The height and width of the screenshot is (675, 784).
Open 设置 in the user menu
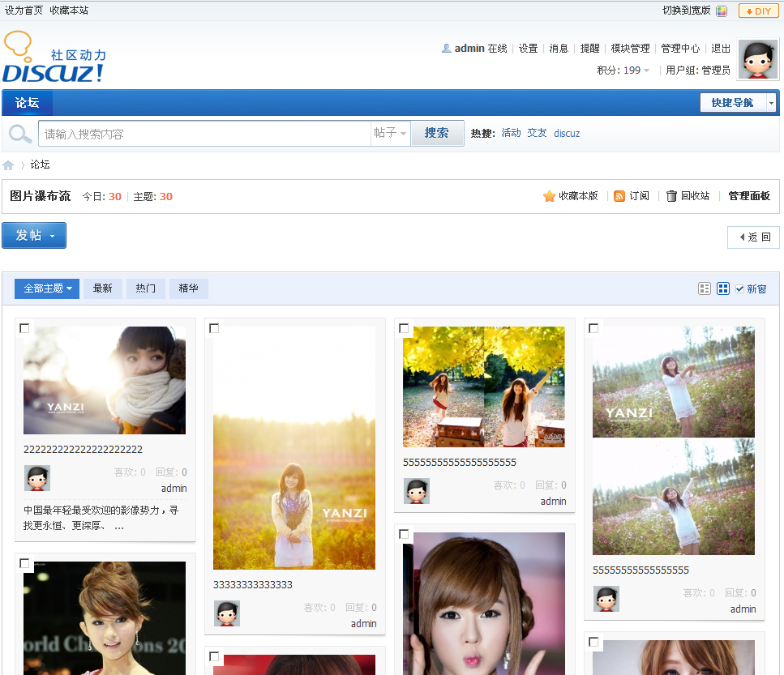[528, 49]
